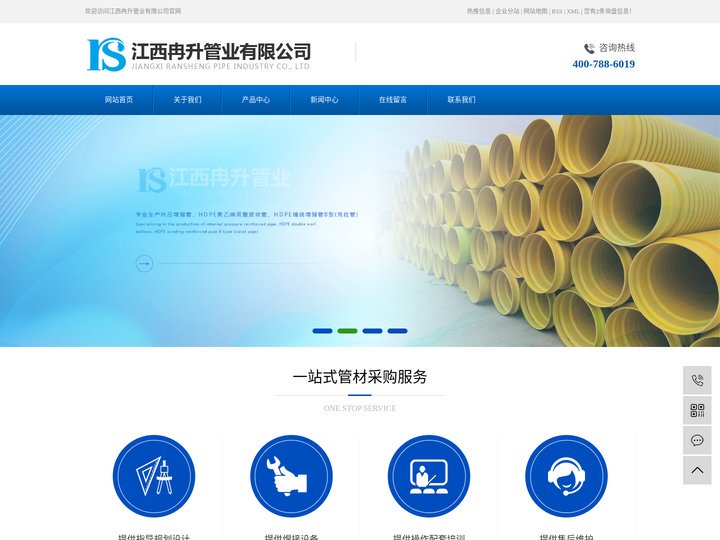Click the 企业分站 top link
Screen dimensions: 720x540
coord(507,11)
